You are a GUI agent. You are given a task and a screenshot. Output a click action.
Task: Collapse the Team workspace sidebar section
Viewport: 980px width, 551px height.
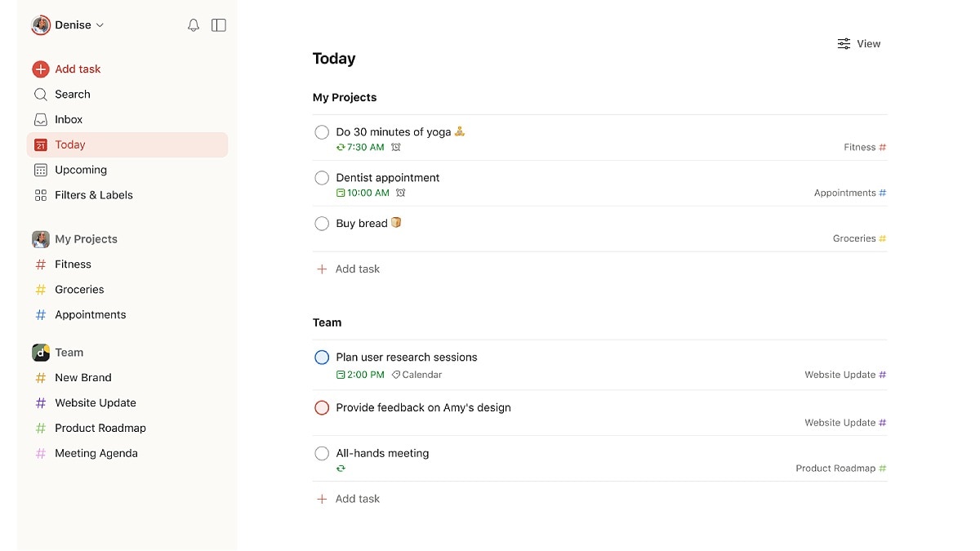[69, 353]
